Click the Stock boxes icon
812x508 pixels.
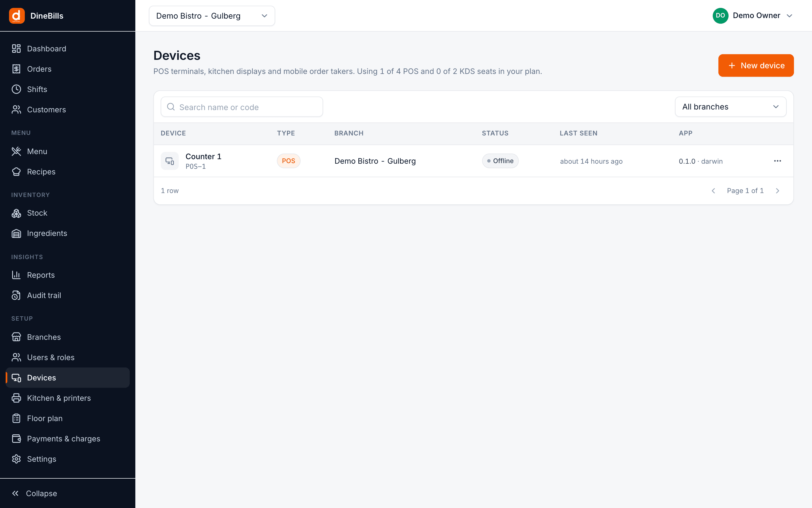point(16,213)
